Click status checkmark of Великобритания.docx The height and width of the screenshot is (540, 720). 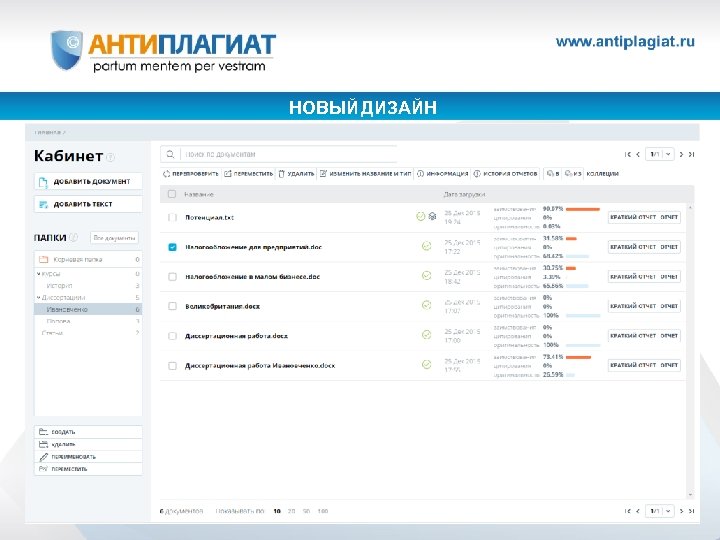tap(427, 305)
